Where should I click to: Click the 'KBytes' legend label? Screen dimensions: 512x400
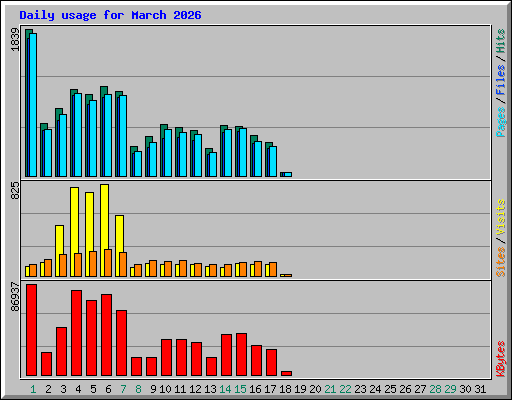pyautogui.click(x=501, y=359)
